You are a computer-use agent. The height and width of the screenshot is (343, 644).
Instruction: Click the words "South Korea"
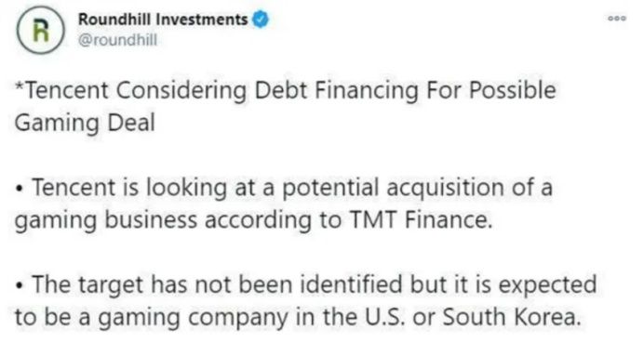pos(512,317)
